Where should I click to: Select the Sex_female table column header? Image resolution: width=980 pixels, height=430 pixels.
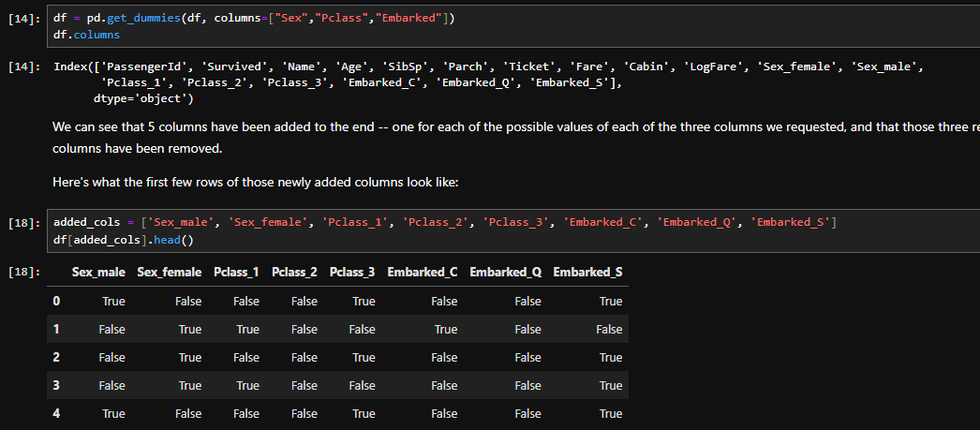pyautogui.click(x=169, y=273)
